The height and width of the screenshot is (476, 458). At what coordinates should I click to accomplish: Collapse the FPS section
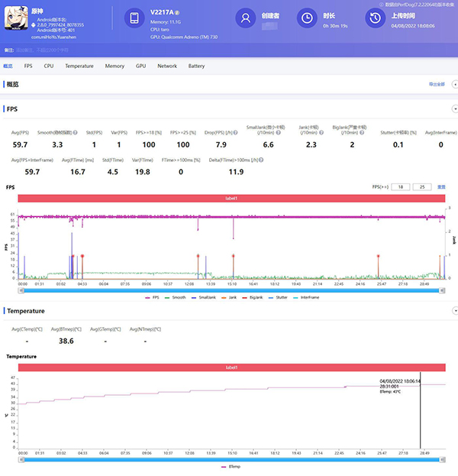tap(455, 109)
